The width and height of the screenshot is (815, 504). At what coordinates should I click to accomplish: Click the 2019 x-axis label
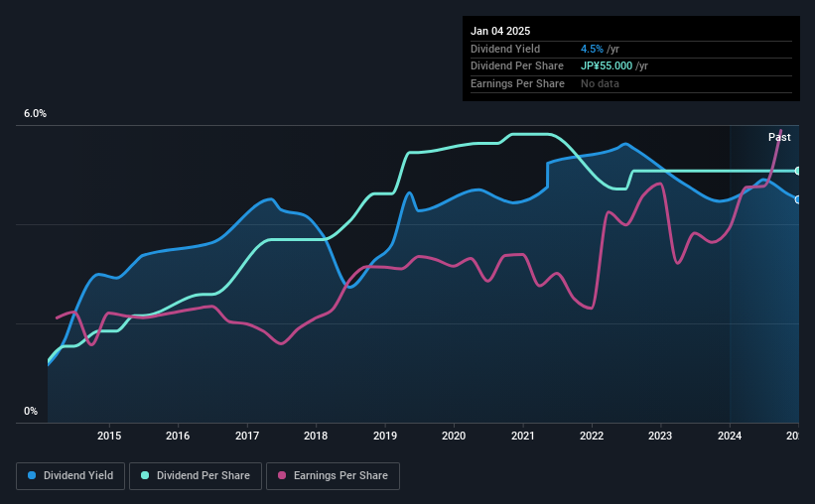pos(384,436)
